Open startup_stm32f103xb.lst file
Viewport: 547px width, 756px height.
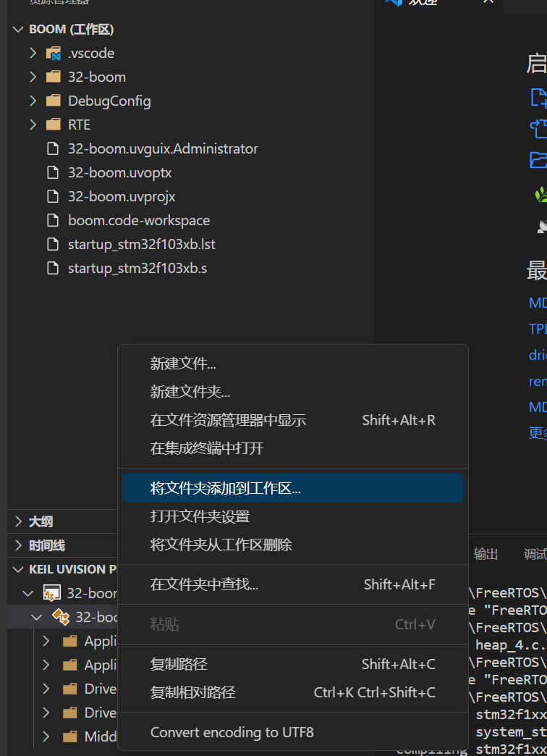[x=142, y=245]
